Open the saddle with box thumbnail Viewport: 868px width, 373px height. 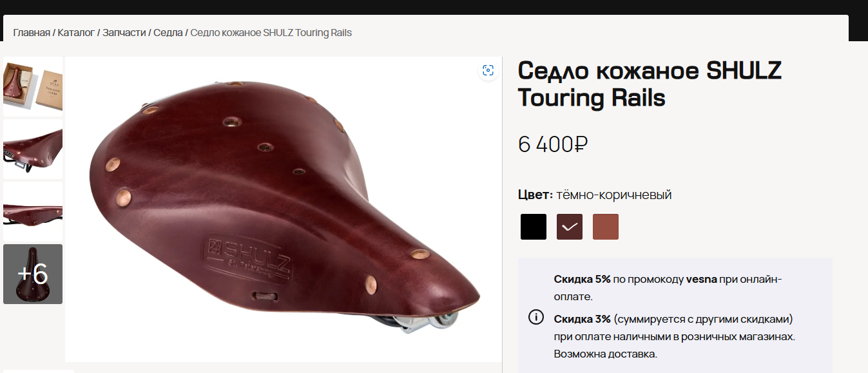click(33, 86)
